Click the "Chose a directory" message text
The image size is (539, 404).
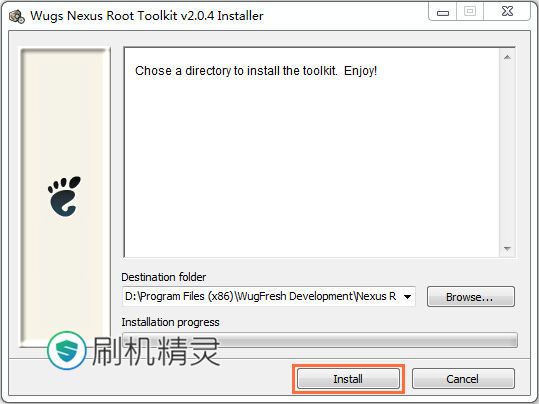point(256,71)
